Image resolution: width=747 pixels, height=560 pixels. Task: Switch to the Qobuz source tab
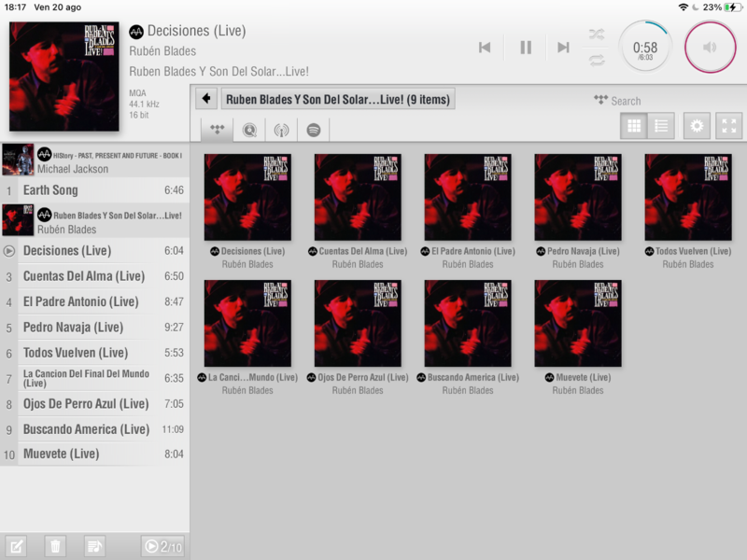tap(249, 130)
